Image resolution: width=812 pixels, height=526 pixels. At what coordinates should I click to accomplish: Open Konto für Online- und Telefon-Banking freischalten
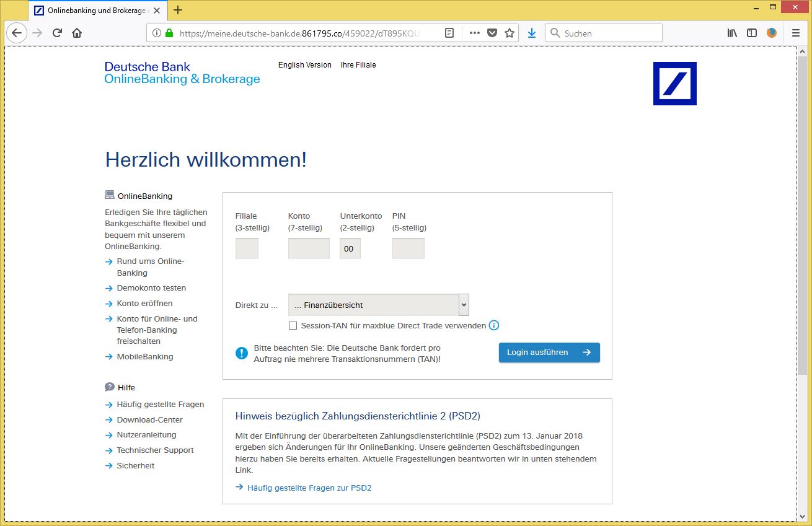156,330
